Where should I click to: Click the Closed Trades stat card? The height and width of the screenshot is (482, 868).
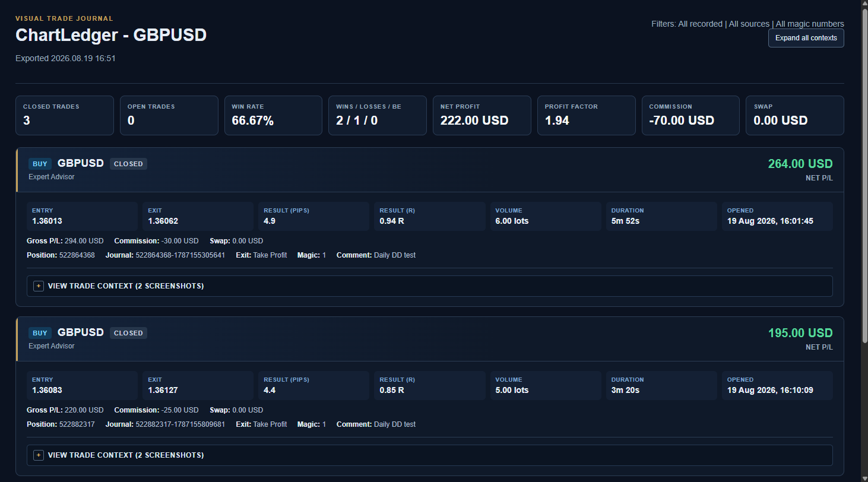(x=65, y=116)
